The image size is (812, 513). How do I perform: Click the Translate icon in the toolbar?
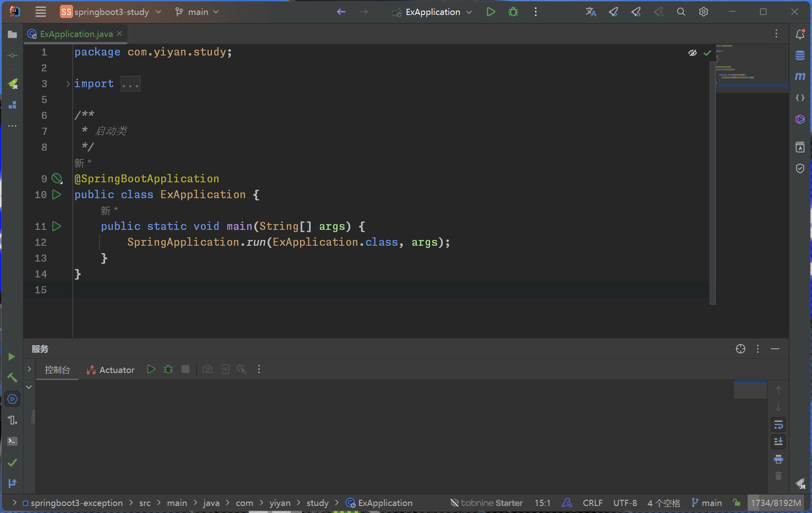[x=591, y=12]
